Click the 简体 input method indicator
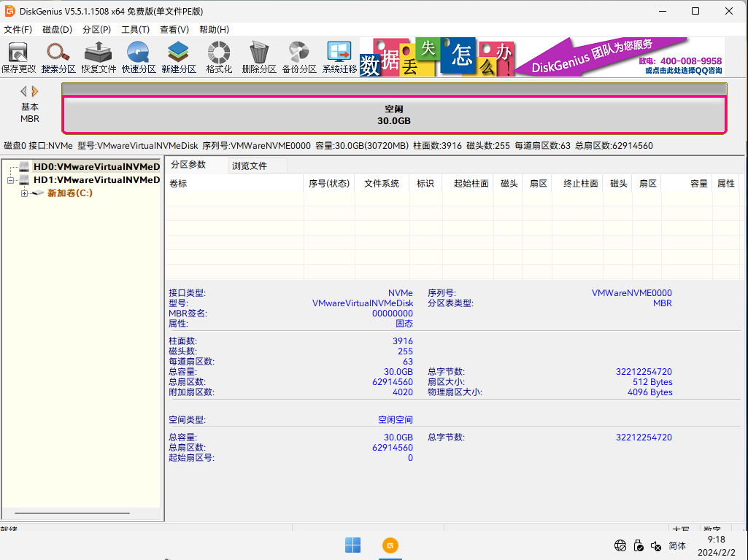The height and width of the screenshot is (560, 748). click(677, 545)
